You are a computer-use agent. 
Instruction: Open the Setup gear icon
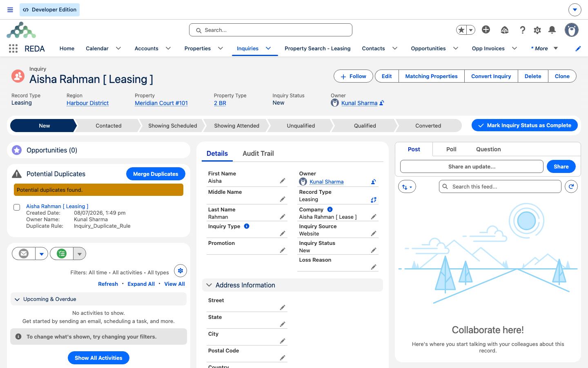(537, 30)
